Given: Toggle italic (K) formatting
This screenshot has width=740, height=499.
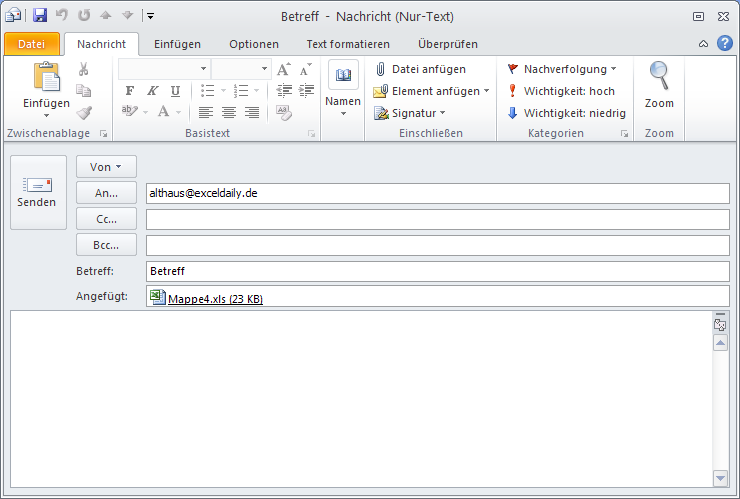Looking at the screenshot, I should point(152,90).
